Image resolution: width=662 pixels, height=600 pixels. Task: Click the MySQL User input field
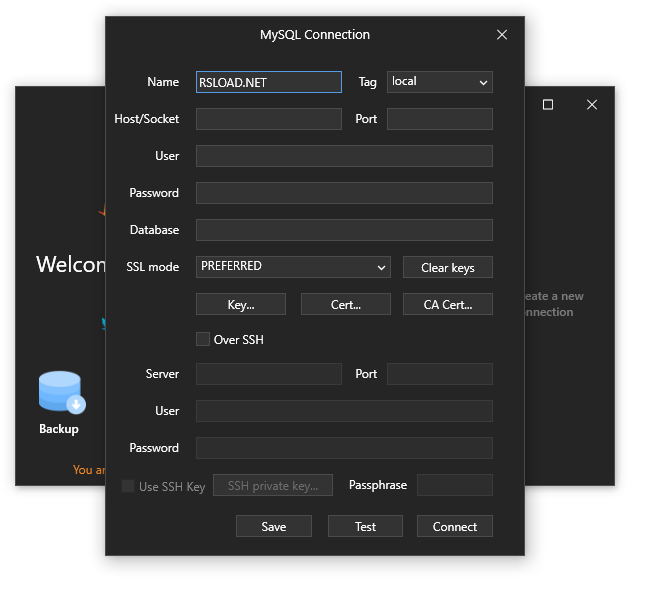(x=344, y=156)
